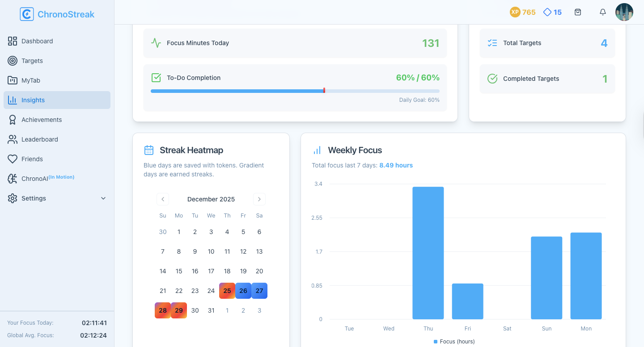644x347 pixels.
Task: Go to previous month in heatmap calendar
Action: pyautogui.click(x=163, y=199)
